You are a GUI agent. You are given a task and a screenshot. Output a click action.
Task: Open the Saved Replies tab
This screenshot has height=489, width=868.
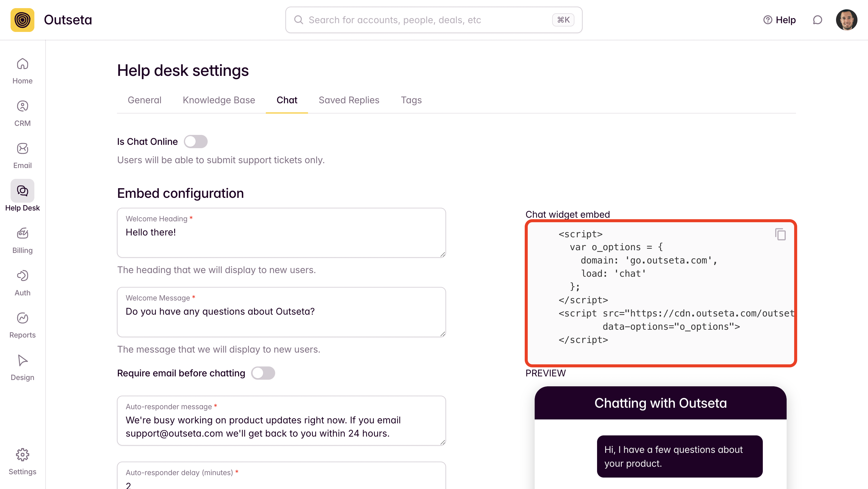tap(349, 100)
